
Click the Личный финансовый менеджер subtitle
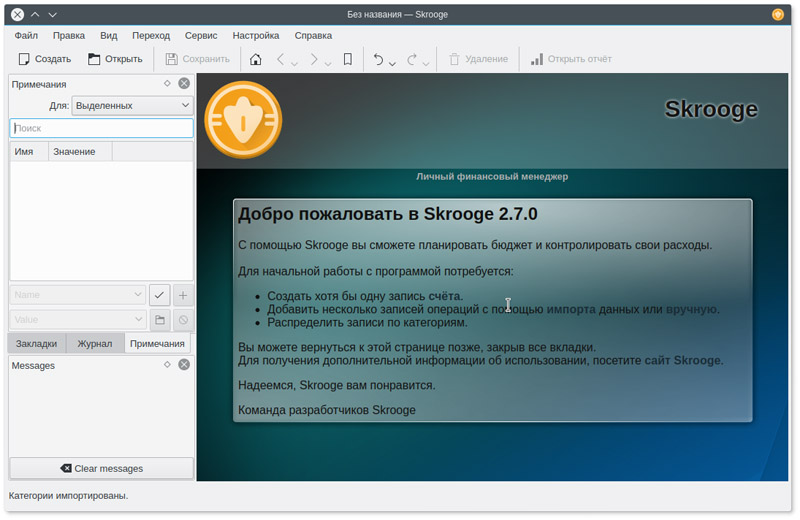(x=492, y=177)
